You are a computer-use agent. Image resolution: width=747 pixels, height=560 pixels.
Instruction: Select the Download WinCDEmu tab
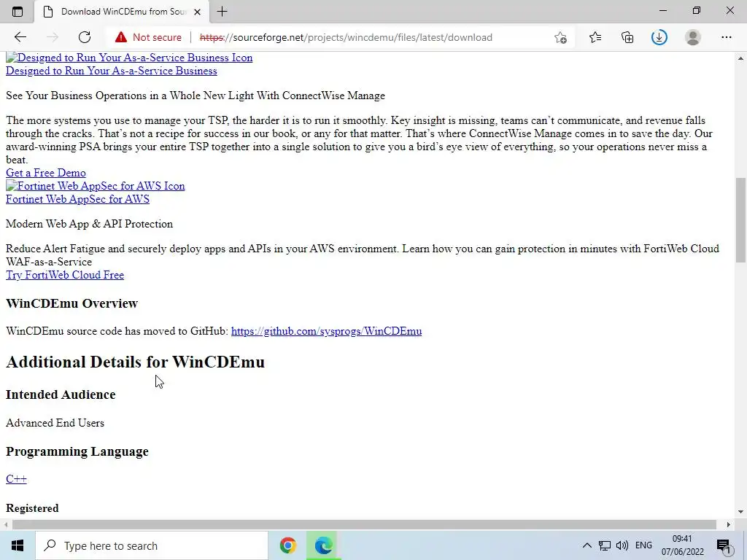122,12
